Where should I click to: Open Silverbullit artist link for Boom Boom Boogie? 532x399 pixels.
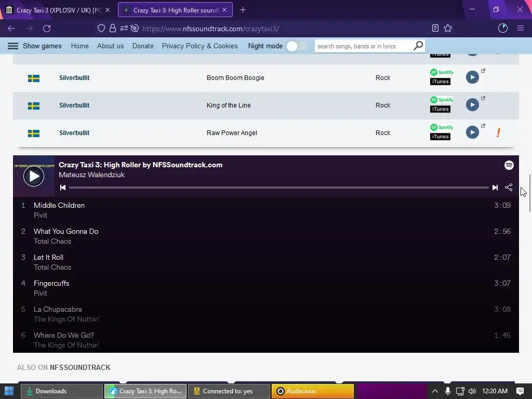point(74,78)
